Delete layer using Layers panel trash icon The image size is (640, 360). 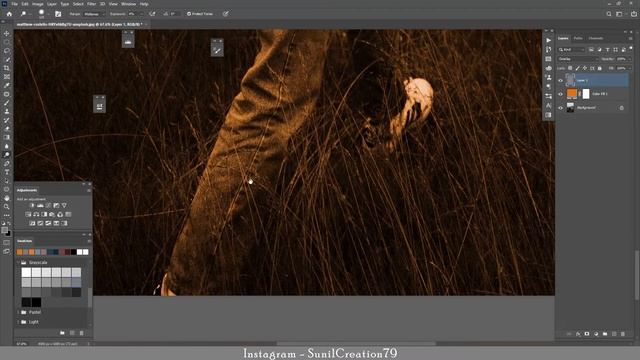pos(623,334)
